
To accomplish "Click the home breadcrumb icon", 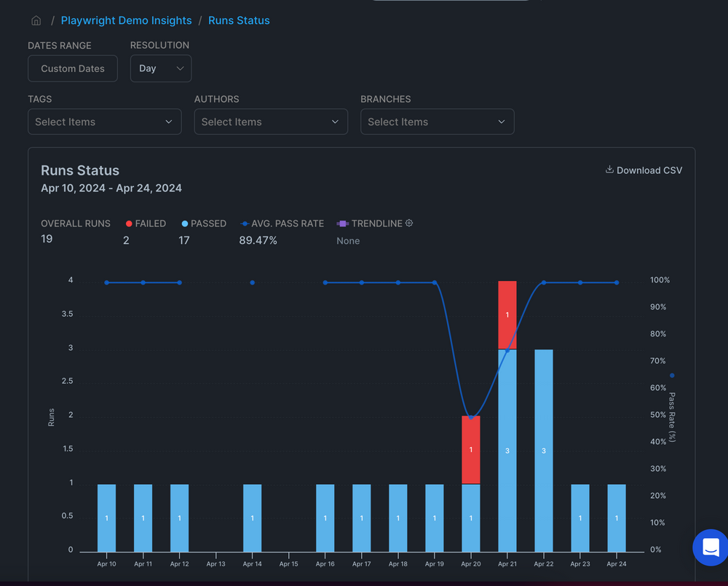I will 36,20.
